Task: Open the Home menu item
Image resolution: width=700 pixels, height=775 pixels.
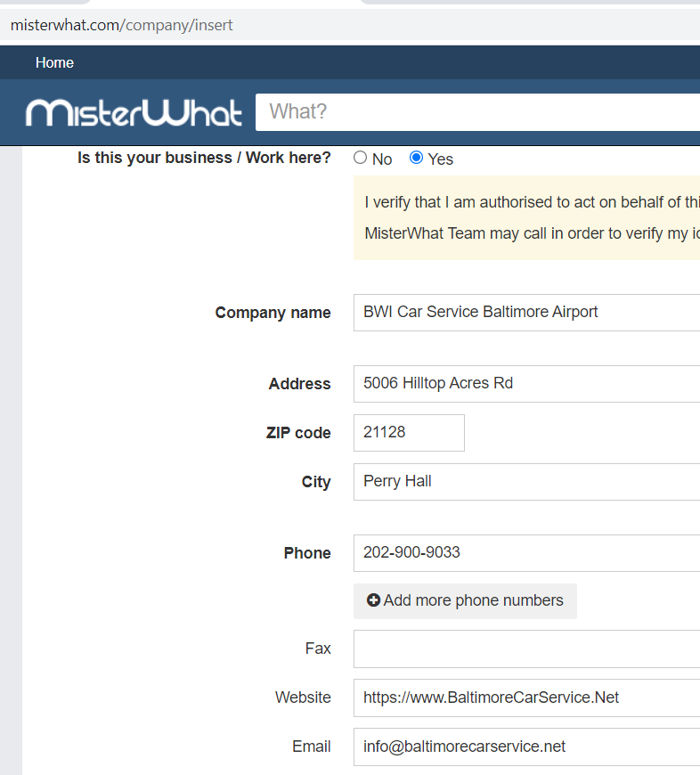Action: point(54,62)
